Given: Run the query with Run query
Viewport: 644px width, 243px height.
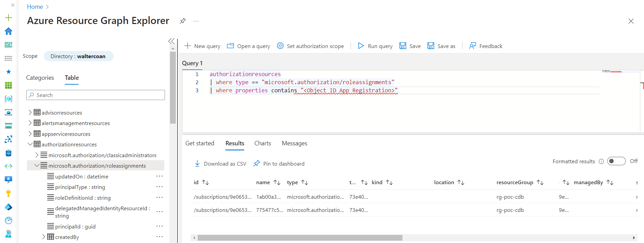Looking at the screenshot, I should click(x=375, y=46).
